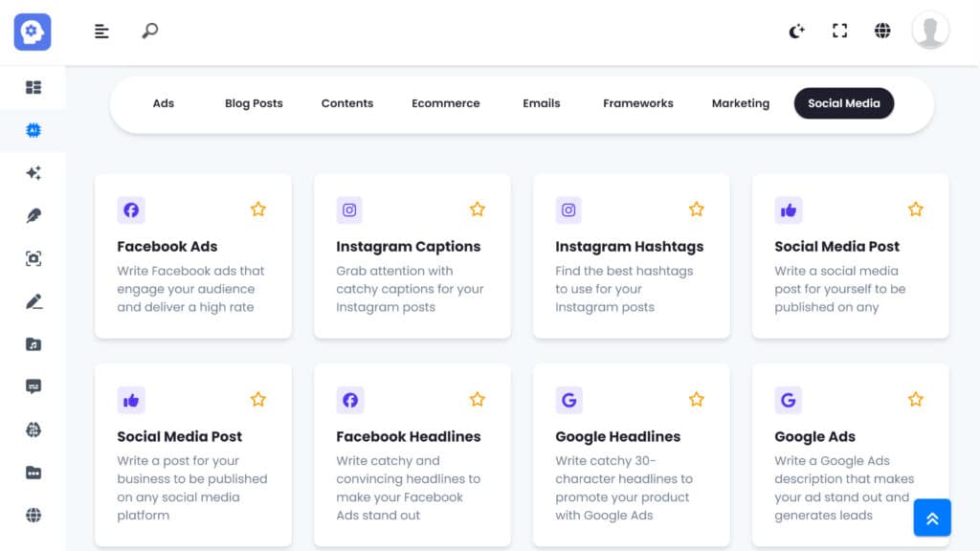Click the blue scroll-to-top button
Viewport: 980px width, 551px height.
click(931, 518)
